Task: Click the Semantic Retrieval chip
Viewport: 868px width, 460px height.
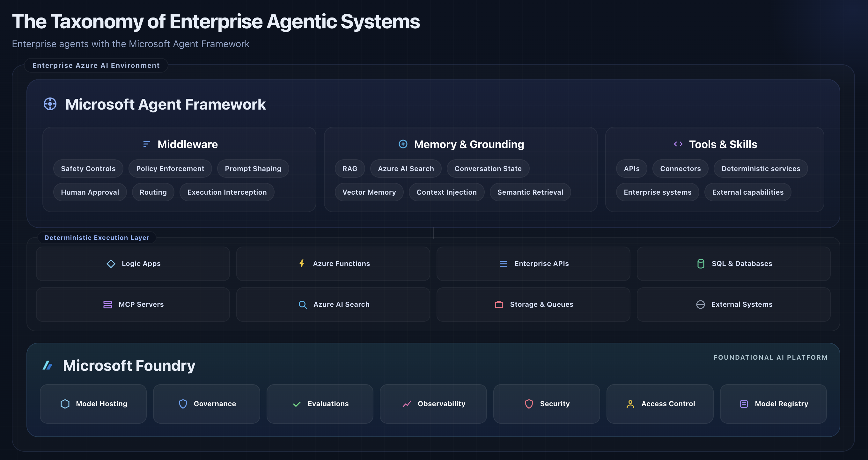Action: pyautogui.click(x=530, y=192)
